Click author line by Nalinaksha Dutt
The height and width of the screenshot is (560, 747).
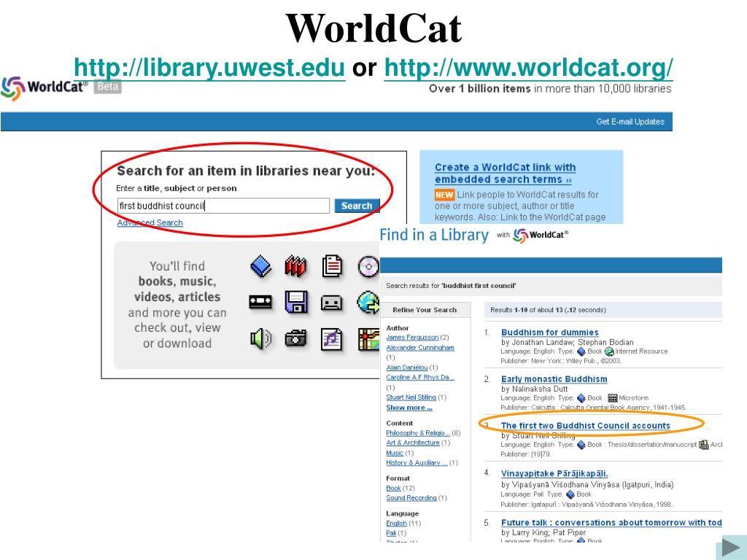pyautogui.click(x=535, y=389)
